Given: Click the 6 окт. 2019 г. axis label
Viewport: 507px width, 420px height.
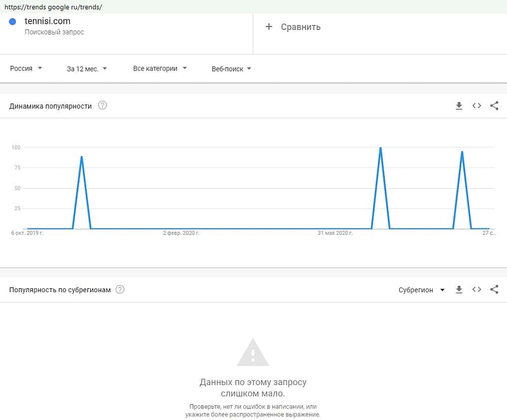Looking at the screenshot, I should pyautogui.click(x=27, y=233).
